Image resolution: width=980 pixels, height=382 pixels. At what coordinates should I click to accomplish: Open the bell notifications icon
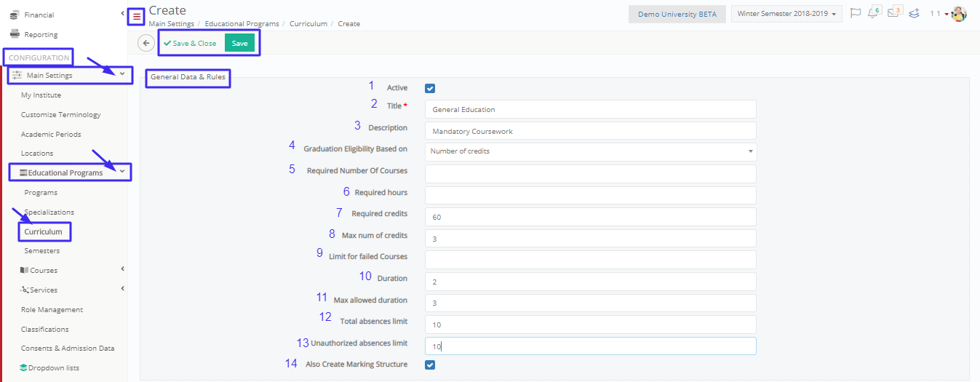point(874,13)
